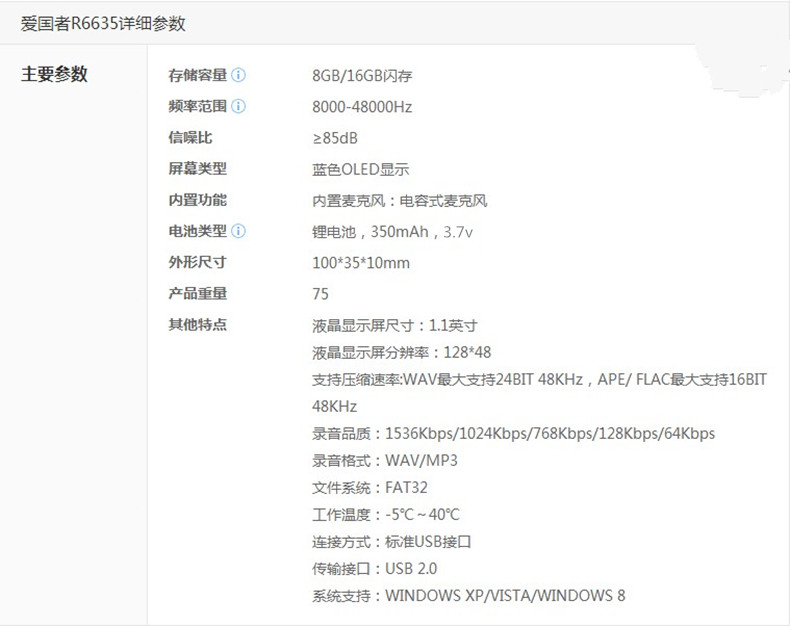The width and height of the screenshot is (790, 626).
Task: Click the line starting 支持压缩速率:WAV
Action: pyautogui.click(x=540, y=379)
